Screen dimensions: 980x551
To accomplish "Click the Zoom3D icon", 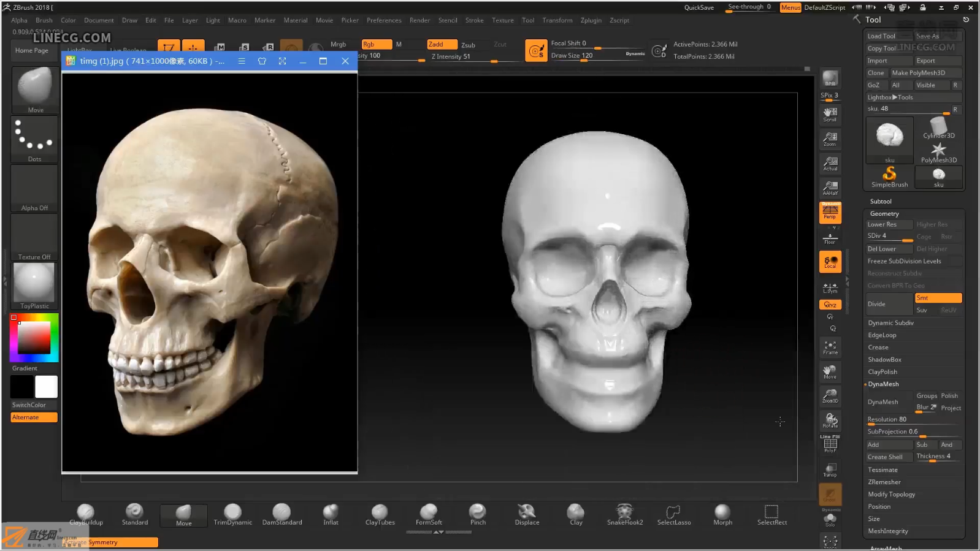I will pyautogui.click(x=830, y=396).
